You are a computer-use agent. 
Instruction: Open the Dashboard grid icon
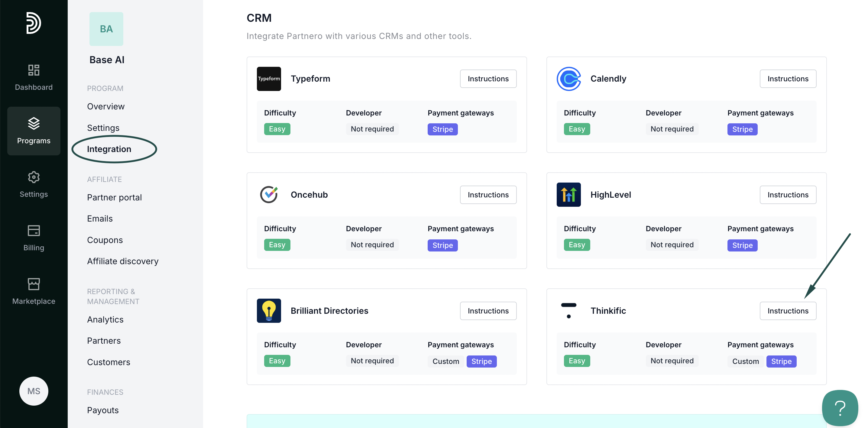(34, 70)
